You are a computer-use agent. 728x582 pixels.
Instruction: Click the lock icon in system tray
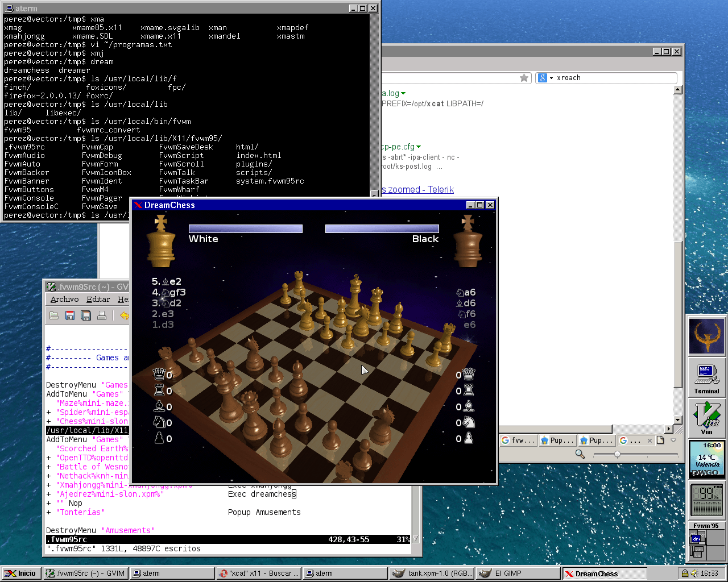[x=685, y=573]
